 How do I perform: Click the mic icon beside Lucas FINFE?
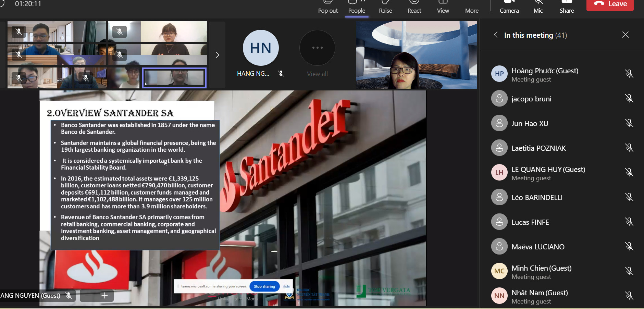click(629, 222)
